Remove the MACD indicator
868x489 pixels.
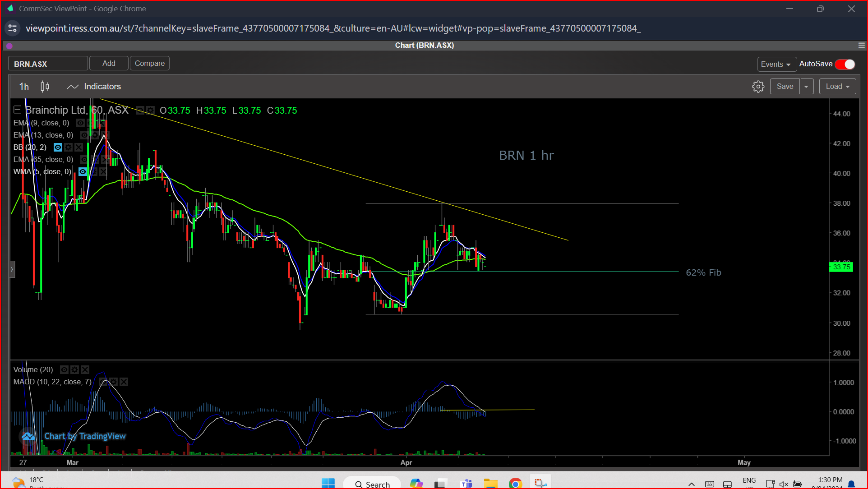[x=124, y=382]
